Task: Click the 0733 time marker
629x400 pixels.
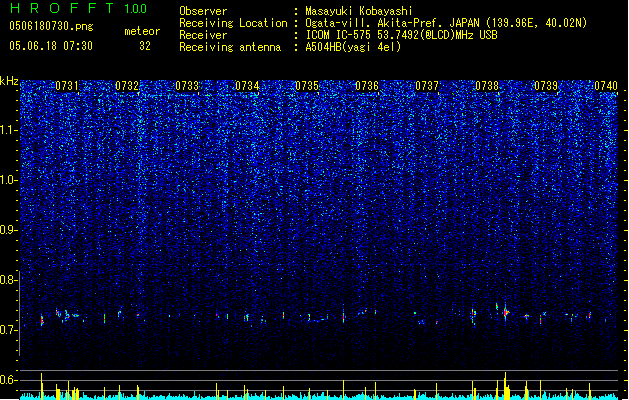Action: click(187, 86)
